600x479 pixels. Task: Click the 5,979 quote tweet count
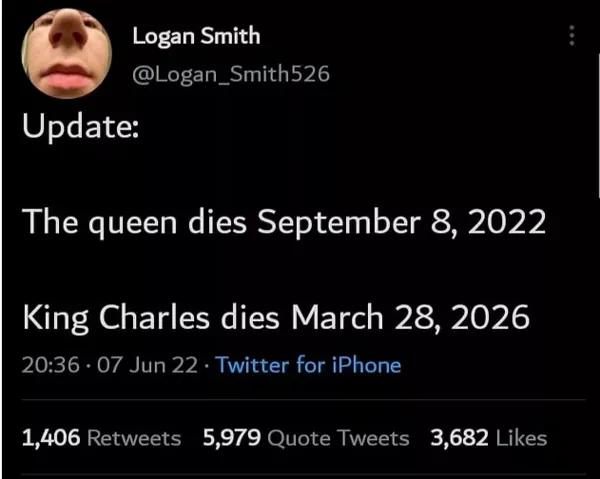point(232,437)
